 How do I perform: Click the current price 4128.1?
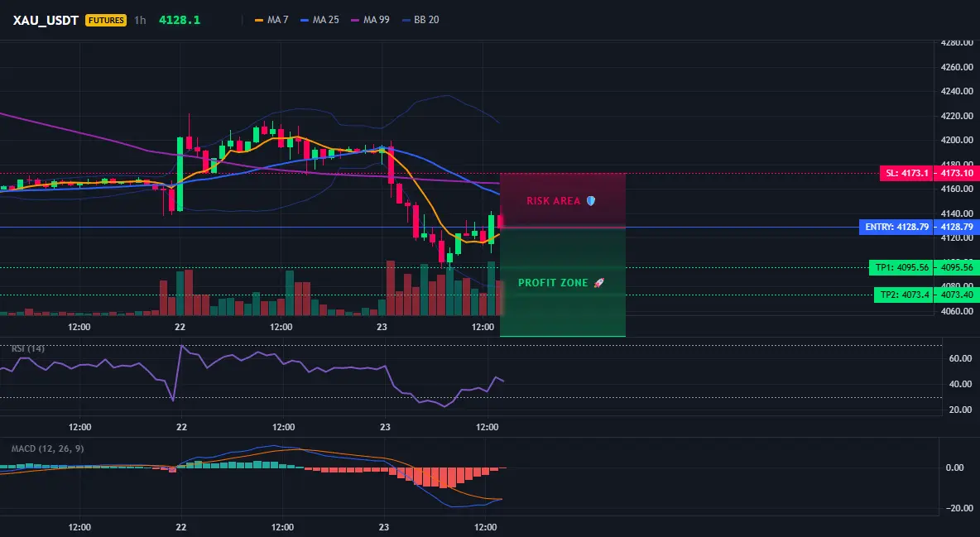coord(180,20)
